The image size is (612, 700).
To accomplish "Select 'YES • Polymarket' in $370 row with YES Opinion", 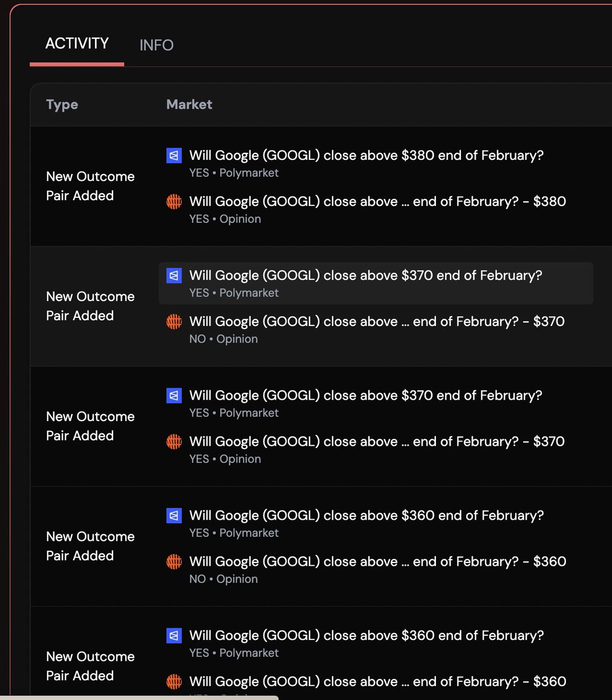I will pos(234,414).
